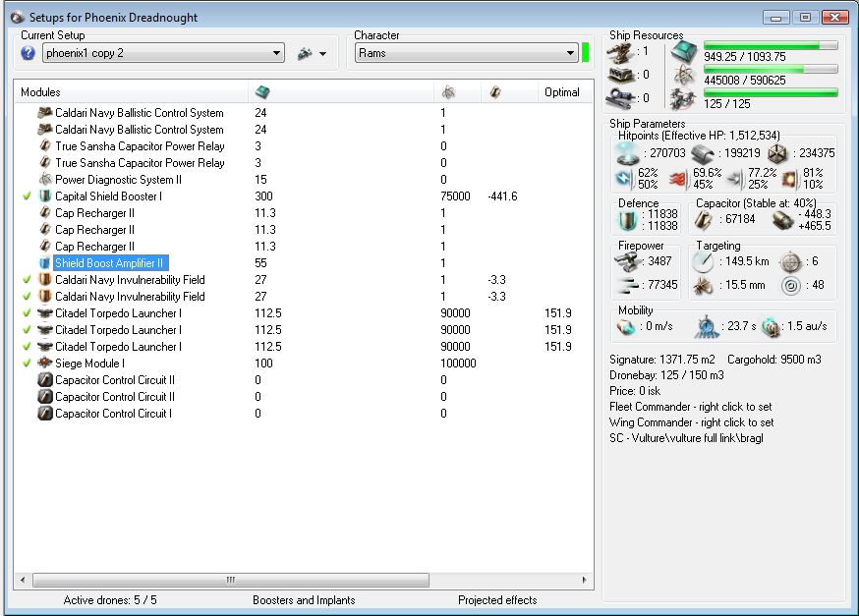Image resolution: width=859 pixels, height=616 pixels.
Task: Toggle the Capital Shield Booster I checkmark
Action: click(x=27, y=196)
